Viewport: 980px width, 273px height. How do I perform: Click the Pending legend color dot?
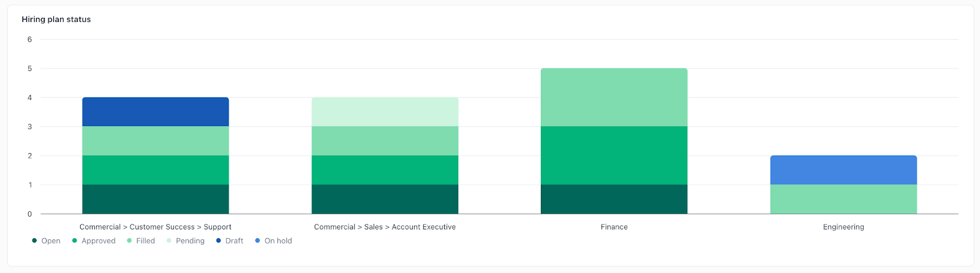click(x=169, y=241)
